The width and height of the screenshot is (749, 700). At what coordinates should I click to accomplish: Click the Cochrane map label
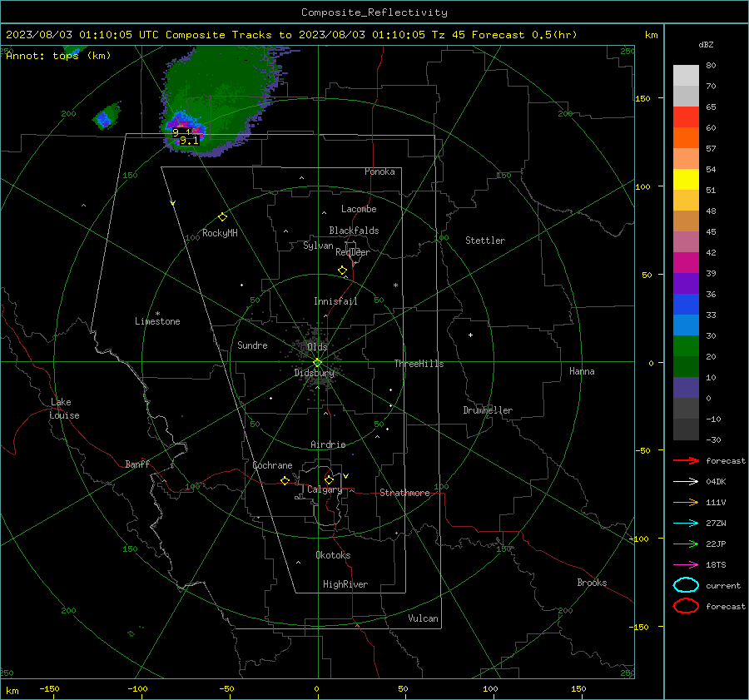point(272,465)
